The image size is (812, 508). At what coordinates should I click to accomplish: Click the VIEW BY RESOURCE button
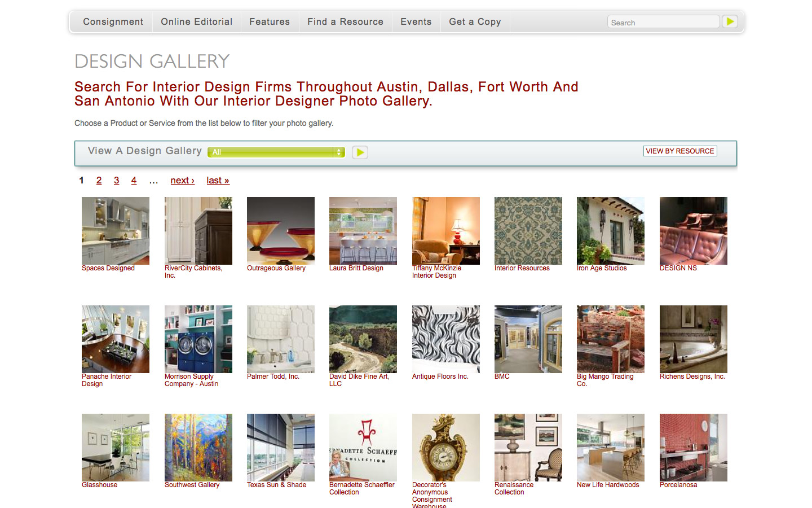click(x=680, y=151)
